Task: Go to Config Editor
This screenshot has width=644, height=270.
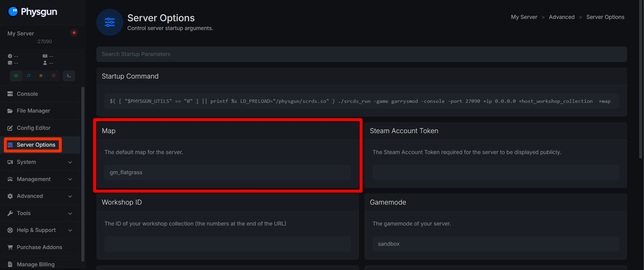Action: (33, 128)
